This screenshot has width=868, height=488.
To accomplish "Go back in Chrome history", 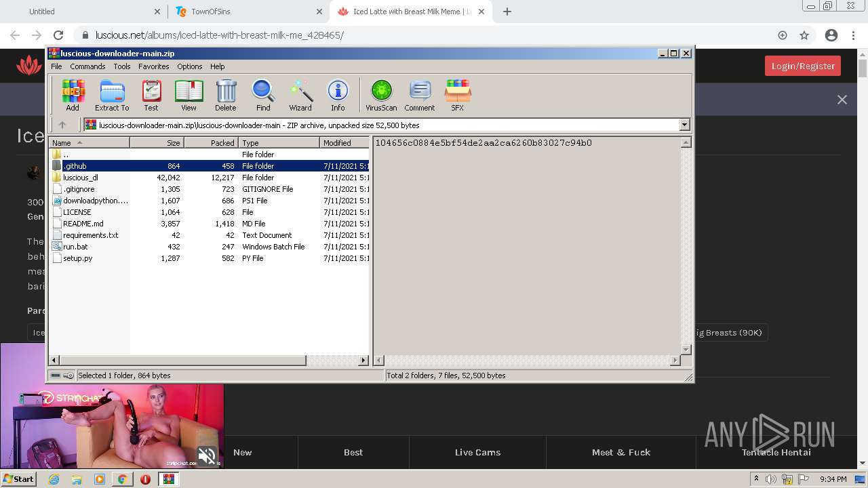I will point(15,35).
